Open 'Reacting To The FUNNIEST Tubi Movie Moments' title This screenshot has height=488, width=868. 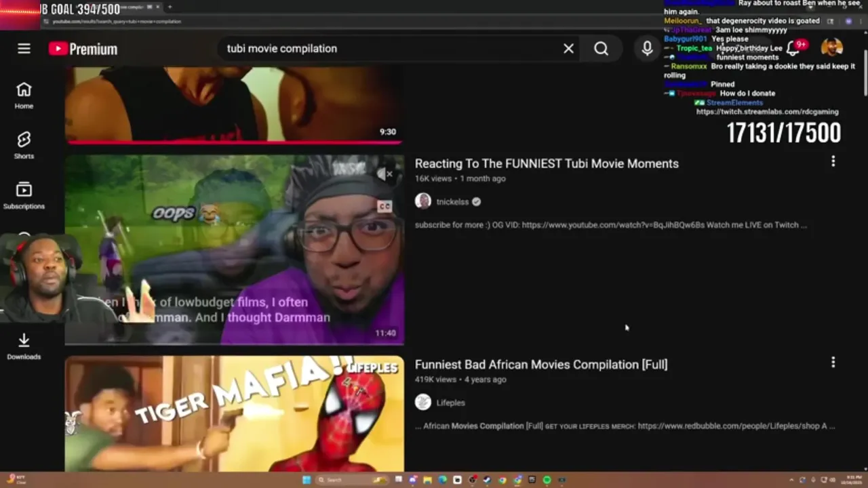pyautogui.click(x=547, y=163)
